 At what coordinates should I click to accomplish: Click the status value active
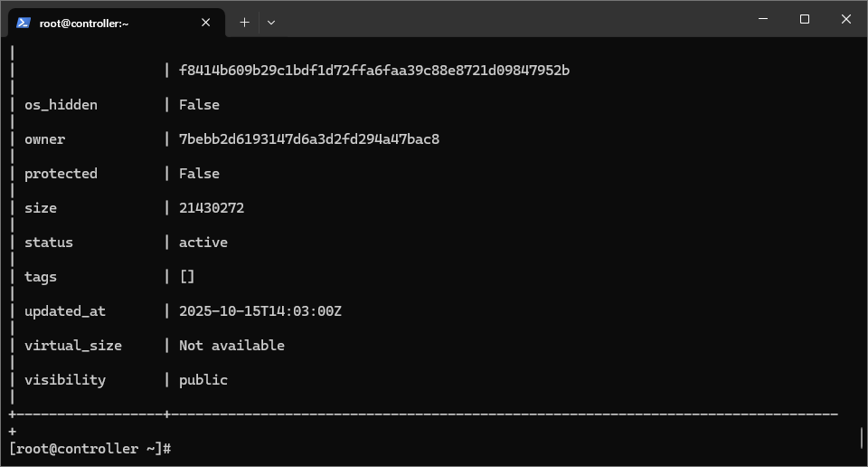tap(203, 242)
